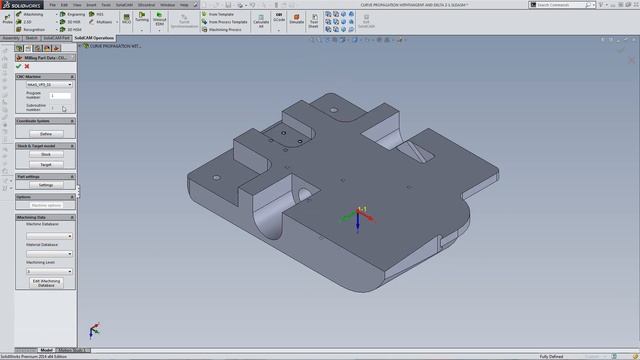Open the Multiaxis operation
The height and width of the screenshot is (360, 640).
pyautogui.click(x=100, y=22)
